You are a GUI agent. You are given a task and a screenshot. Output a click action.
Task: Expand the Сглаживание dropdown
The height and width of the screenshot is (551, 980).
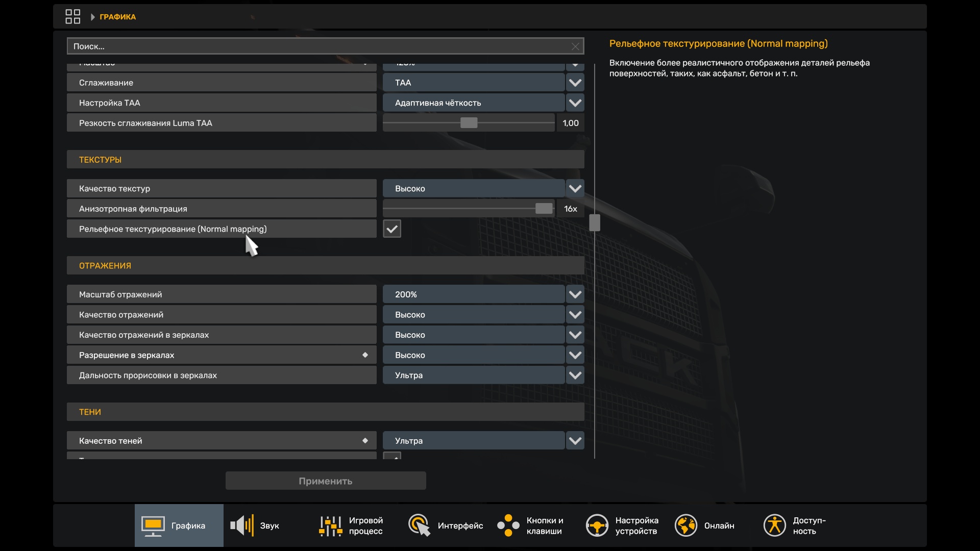point(575,83)
